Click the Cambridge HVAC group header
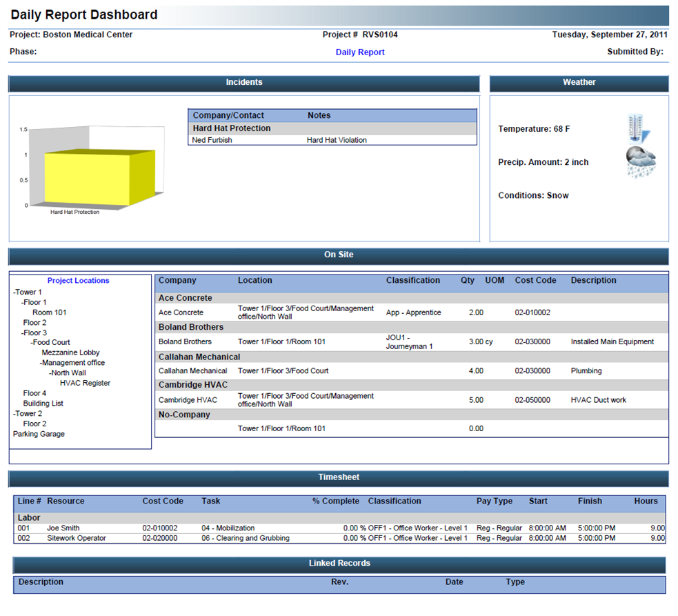 [x=411, y=385]
